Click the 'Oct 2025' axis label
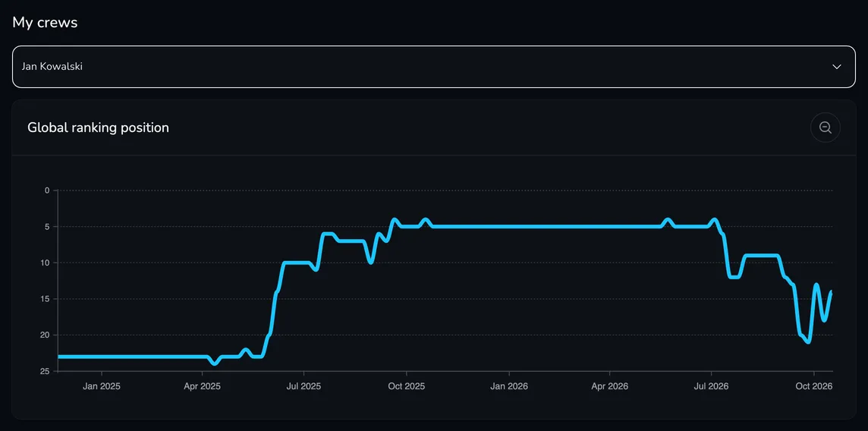The height and width of the screenshot is (431, 868). [407, 386]
